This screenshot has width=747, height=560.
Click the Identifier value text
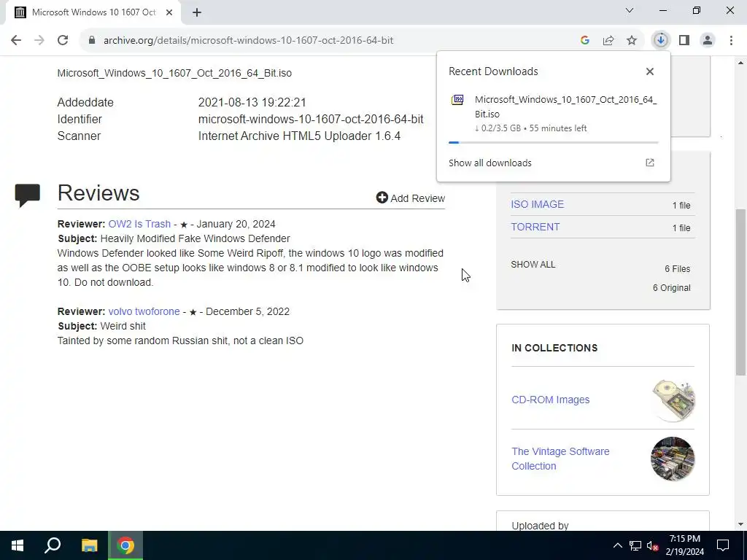click(x=311, y=119)
